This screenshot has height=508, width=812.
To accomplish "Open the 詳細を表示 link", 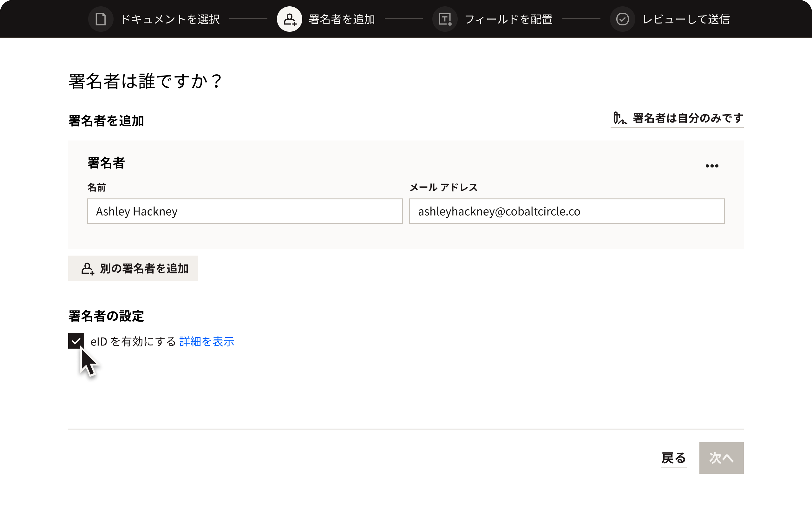I will [207, 341].
